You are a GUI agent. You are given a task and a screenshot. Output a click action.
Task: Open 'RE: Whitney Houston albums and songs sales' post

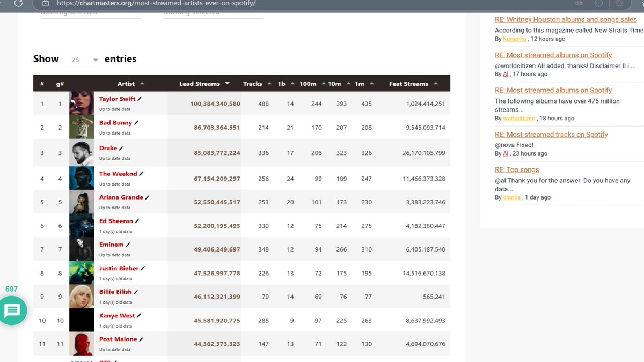(566, 19)
